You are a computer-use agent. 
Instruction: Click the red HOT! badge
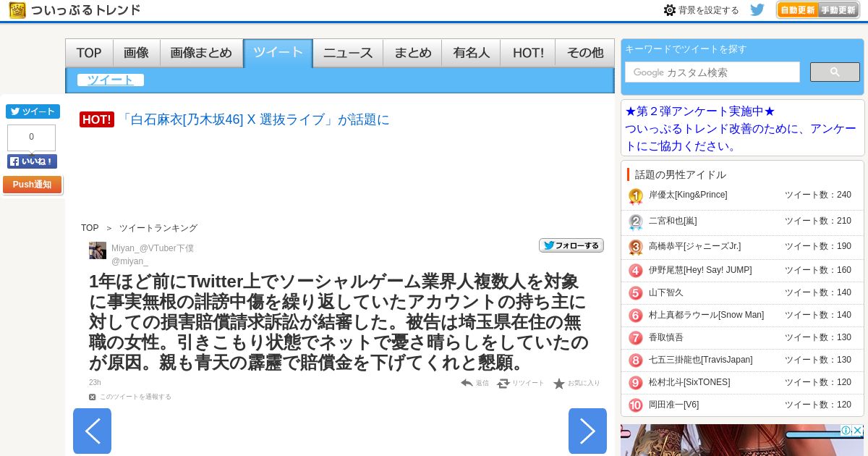click(x=97, y=119)
